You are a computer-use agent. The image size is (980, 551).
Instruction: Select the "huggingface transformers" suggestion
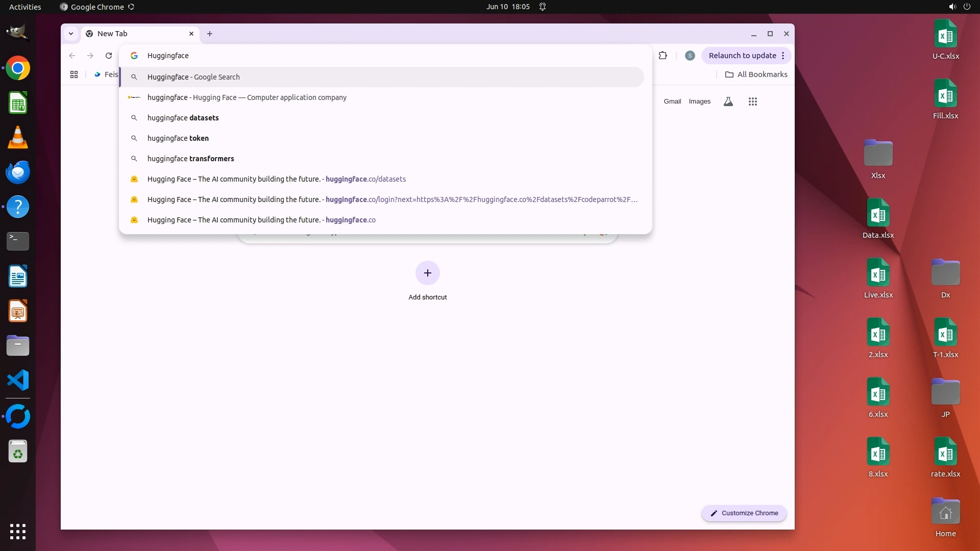(x=190, y=159)
